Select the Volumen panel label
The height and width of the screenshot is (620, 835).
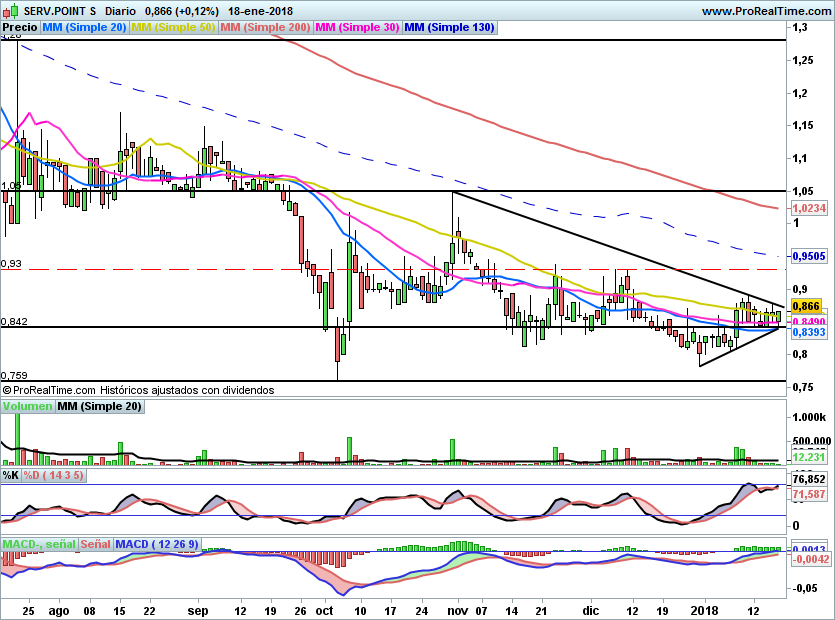(x=27, y=406)
